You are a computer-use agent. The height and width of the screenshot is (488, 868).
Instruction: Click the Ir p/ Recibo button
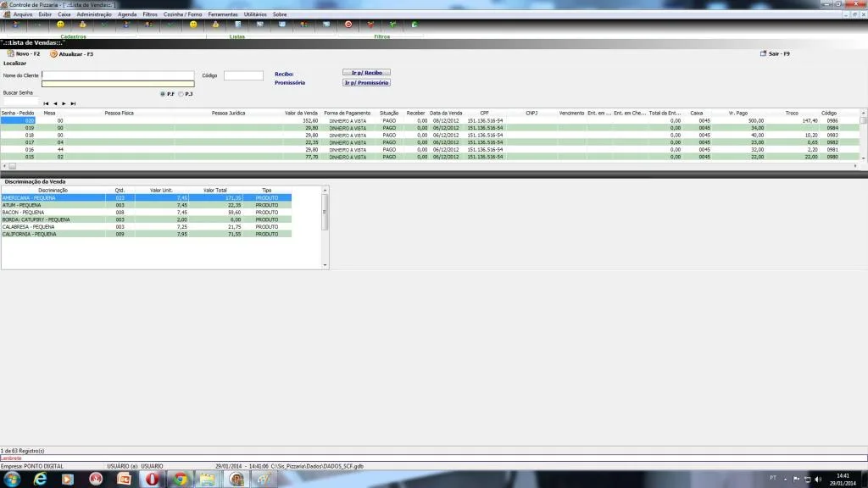pos(366,73)
